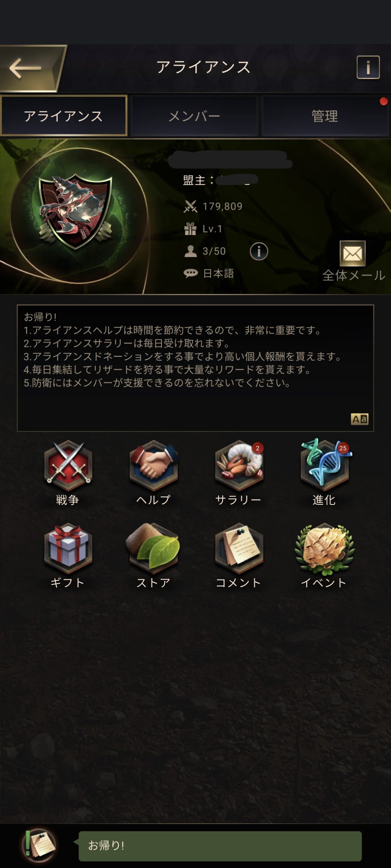Switch to the メンバー tab
391x868 pixels.
pyautogui.click(x=194, y=116)
